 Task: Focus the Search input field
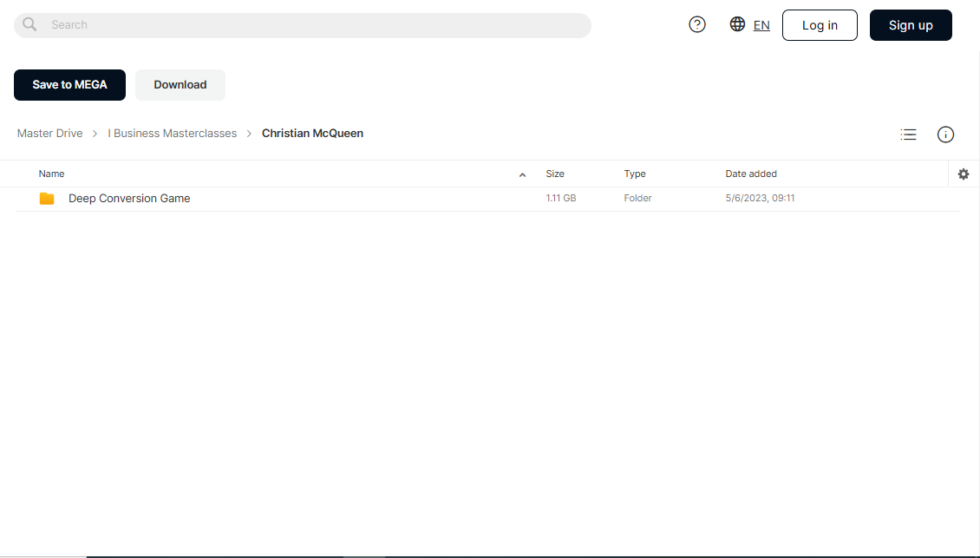[x=303, y=25]
